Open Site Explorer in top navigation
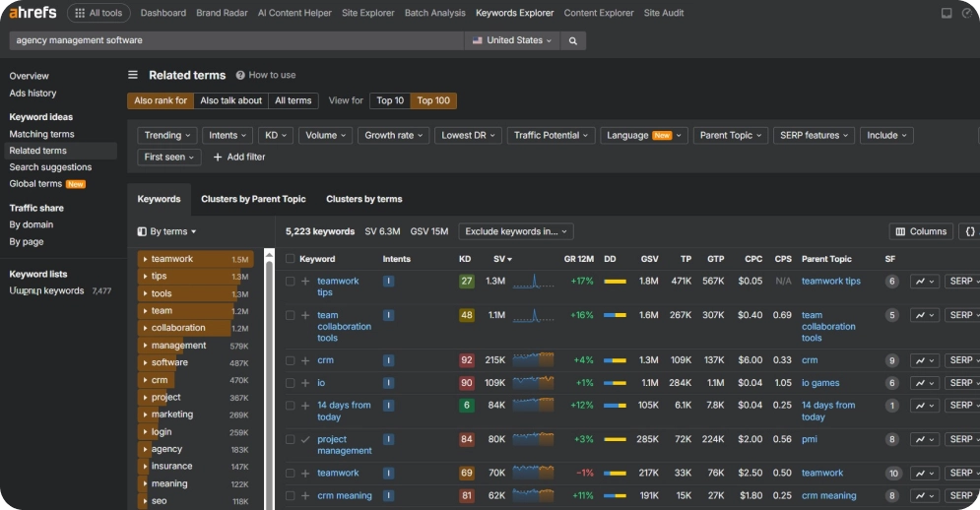The width and height of the screenshot is (980, 510). 367,13
